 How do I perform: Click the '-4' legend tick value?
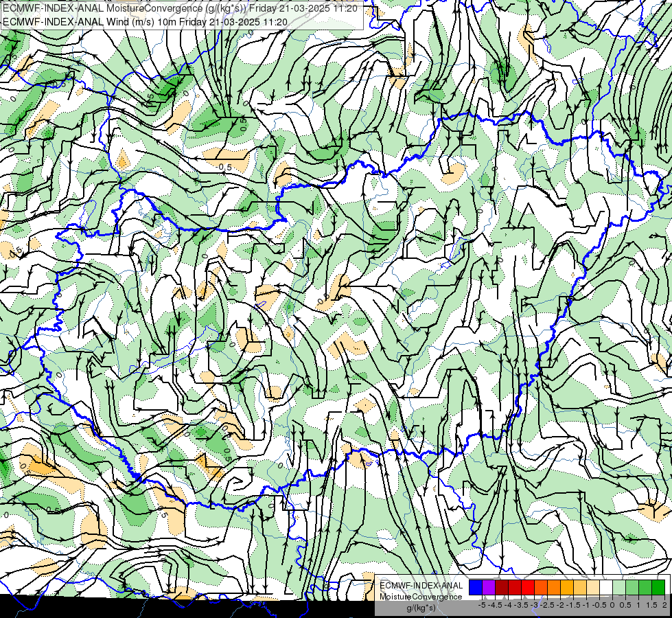coord(508,605)
